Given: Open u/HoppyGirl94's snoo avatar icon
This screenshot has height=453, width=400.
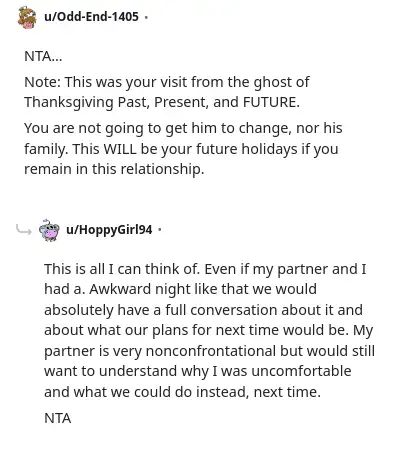Looking at the screenshot, I should (49, 230).
